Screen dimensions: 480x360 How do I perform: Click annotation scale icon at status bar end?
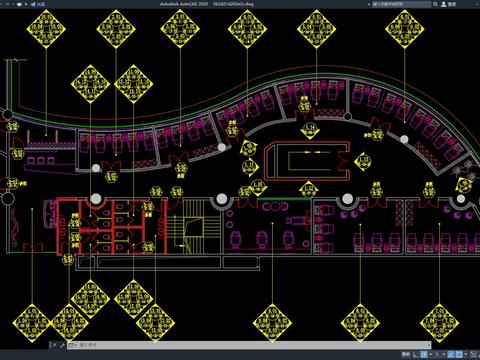pyautogui.click(x=474, y=354)
